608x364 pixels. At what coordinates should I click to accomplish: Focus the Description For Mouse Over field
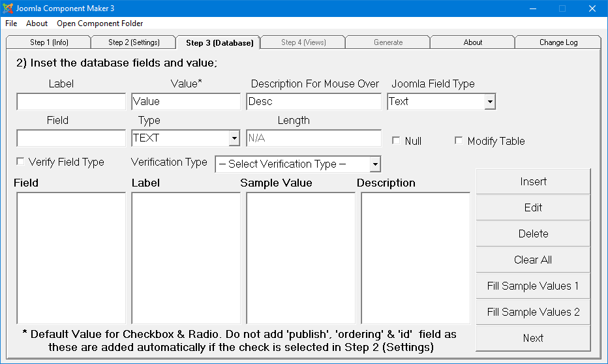pos(314,102)
